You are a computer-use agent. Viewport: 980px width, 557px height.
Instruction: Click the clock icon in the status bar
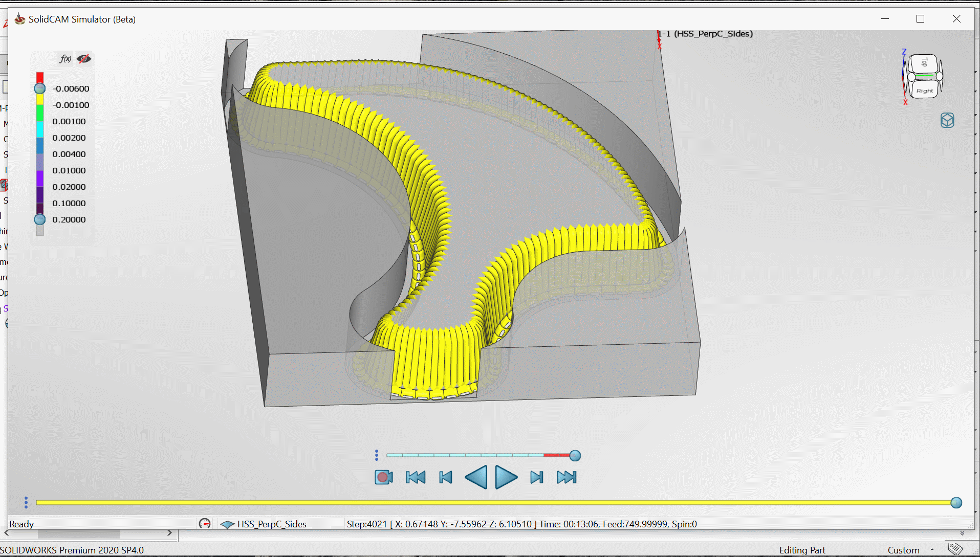coord(205,523)
